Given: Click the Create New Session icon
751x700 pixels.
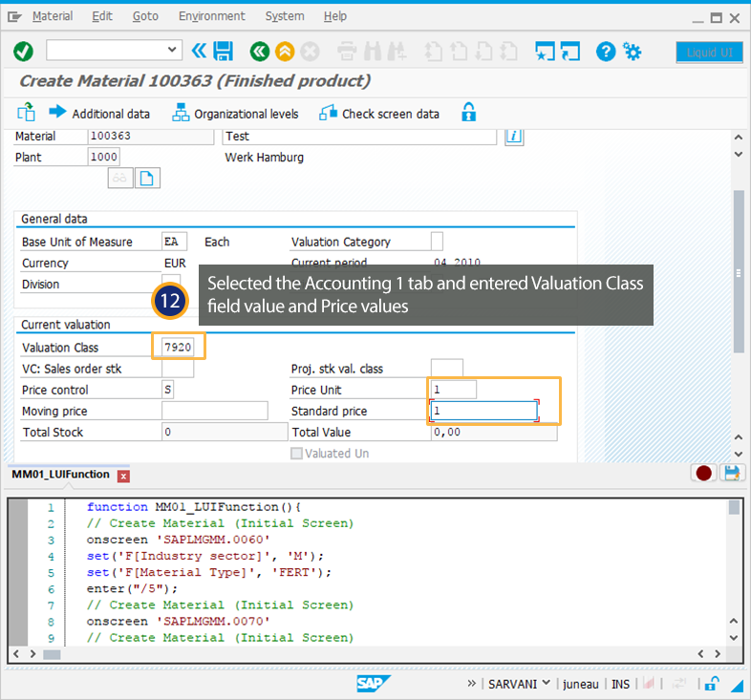Looking at the screenshot, I should click(545, 52).
